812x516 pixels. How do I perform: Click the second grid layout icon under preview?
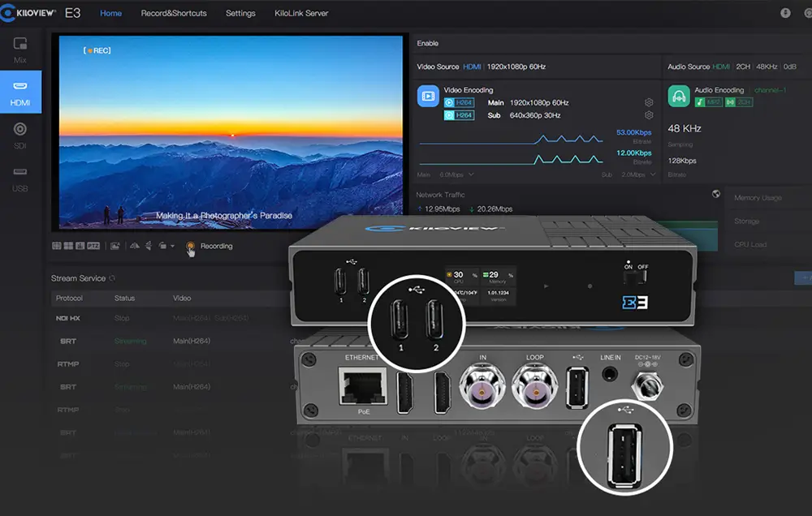[68, 246]
